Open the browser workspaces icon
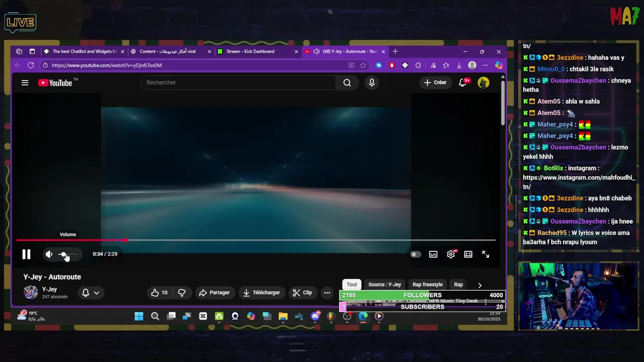This screenshot has height=362, width=644. (19, 51)
